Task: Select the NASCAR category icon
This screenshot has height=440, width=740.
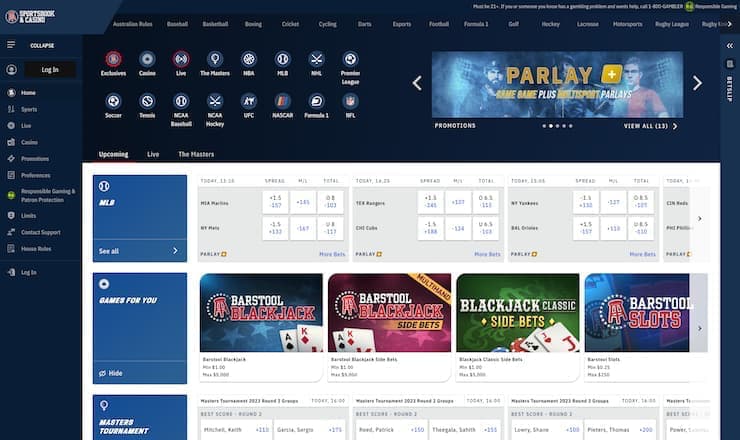Action: [x=283, y=101]
